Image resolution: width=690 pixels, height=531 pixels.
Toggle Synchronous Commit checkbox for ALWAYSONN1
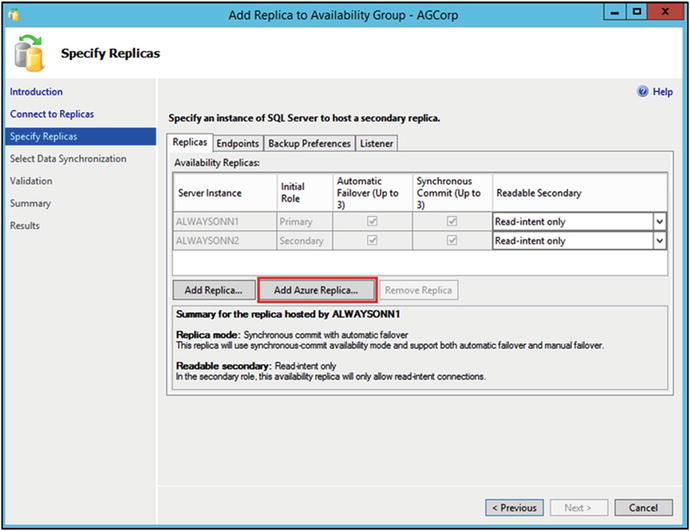pyautogui.click(x=451, y=221)
